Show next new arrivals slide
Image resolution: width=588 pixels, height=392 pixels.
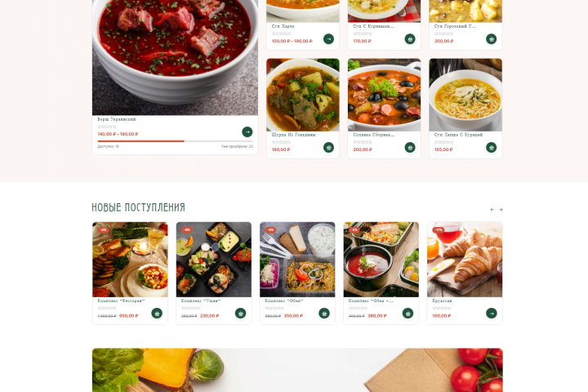click(x=501, y=210)
